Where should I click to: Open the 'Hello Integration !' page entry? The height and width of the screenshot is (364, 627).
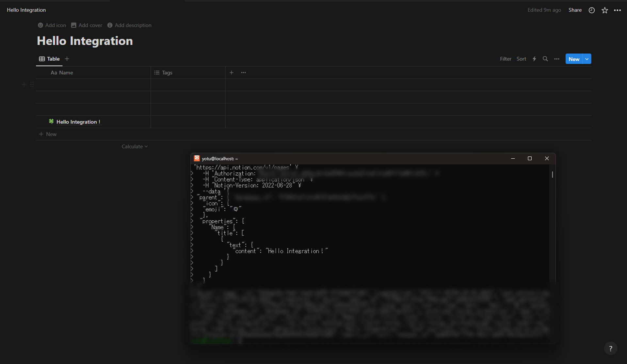click(78, 122)
